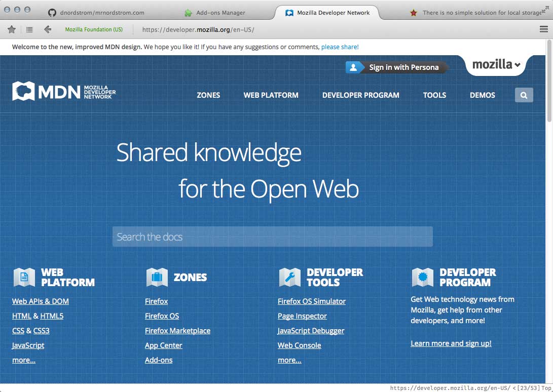The width and height of the screenshot is (553, 392).
Task: Open the Firefox Marketplace link
Action: (x=177, y=331)
